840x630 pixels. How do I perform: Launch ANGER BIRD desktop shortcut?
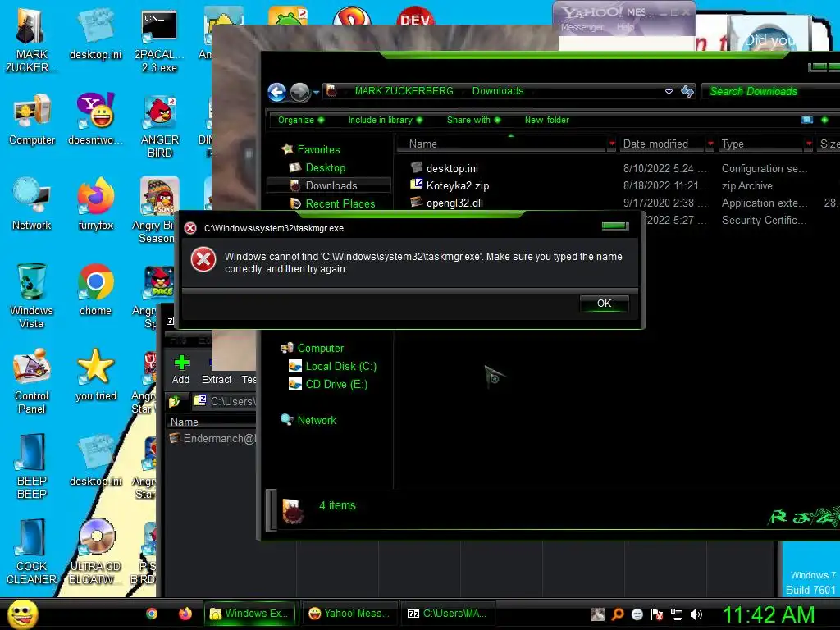(x=160, y=126)
